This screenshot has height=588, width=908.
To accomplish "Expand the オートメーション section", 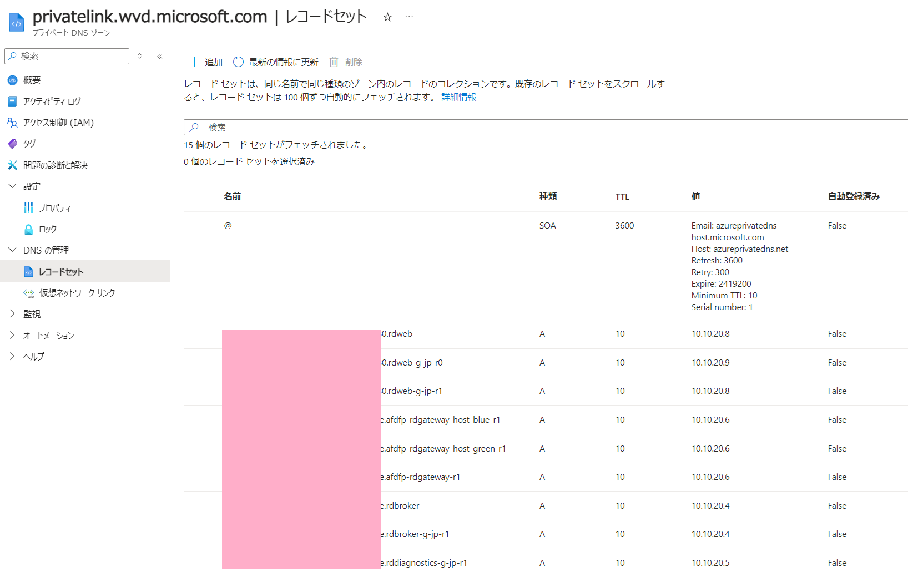I will click(x=12, y=335).
